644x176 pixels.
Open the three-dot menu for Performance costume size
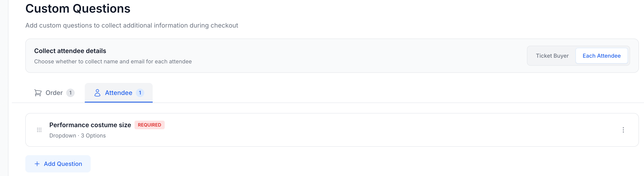tap(624, 130)
